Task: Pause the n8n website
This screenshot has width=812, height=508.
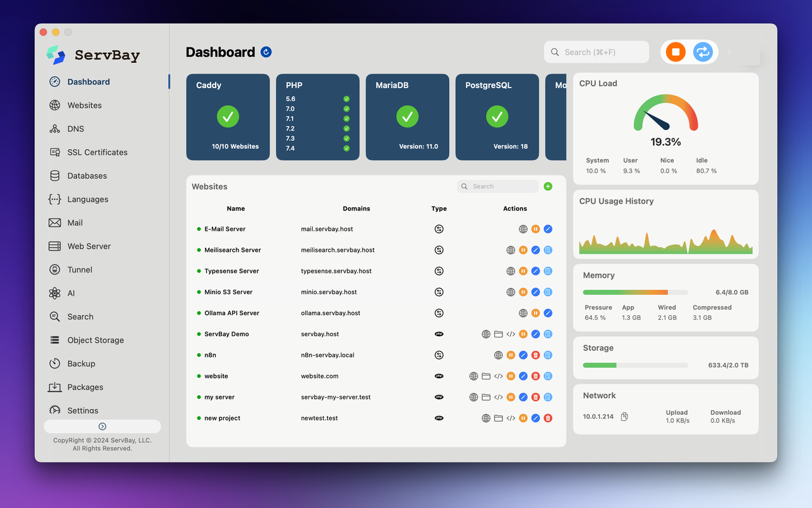Action: pos(511,355)
